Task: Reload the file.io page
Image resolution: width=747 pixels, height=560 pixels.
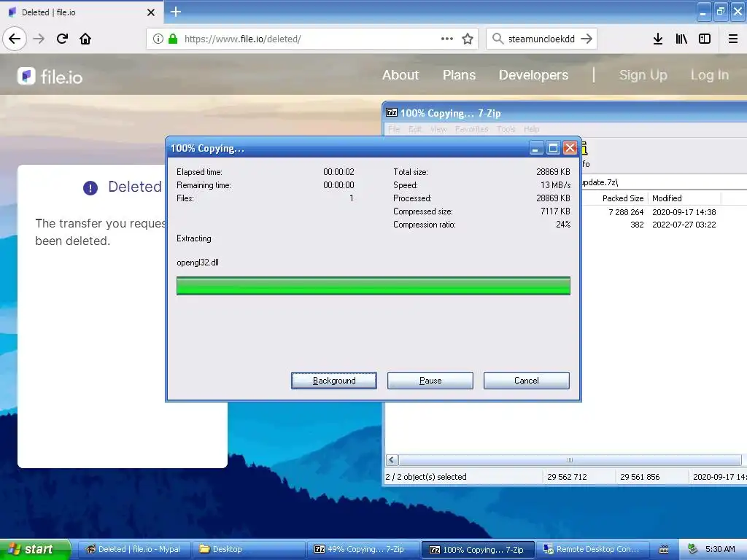Action: pos(62,39)
